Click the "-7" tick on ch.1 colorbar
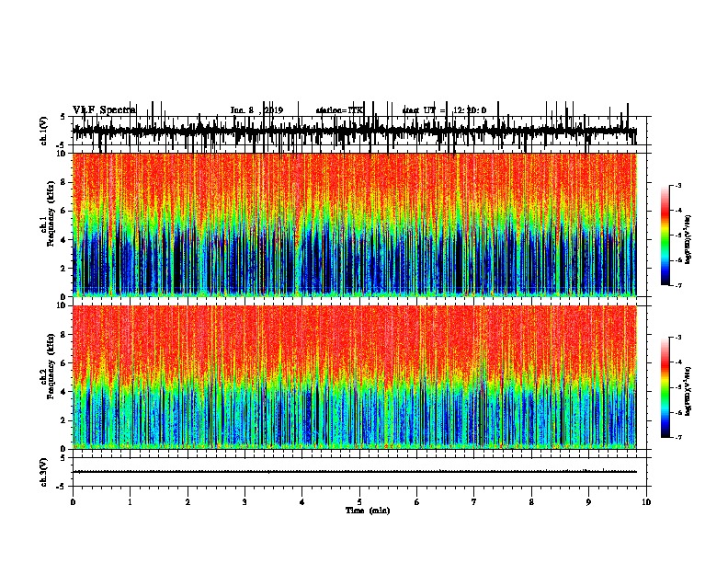 [x=678, y=285]
